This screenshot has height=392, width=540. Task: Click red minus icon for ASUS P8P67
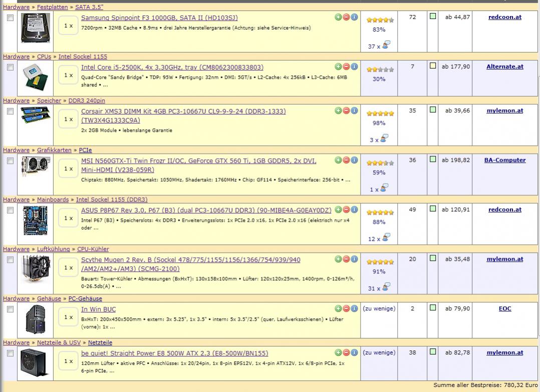pyautogui.click(x=346, y=210)
